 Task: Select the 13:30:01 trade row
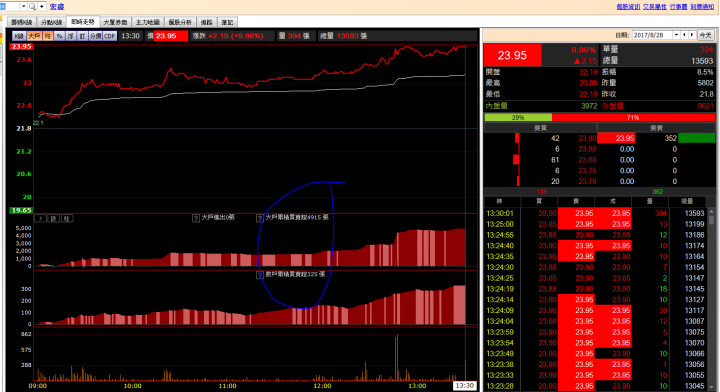[x=596, y=213]
